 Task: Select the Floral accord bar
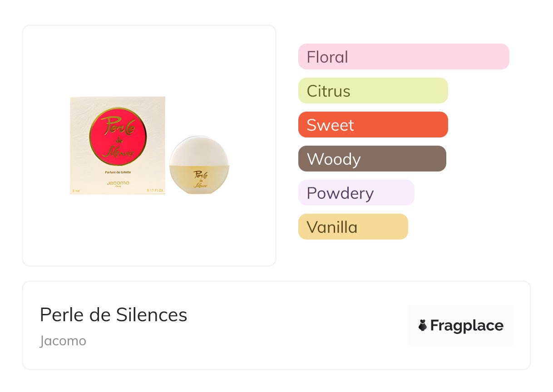coord(403,57)
